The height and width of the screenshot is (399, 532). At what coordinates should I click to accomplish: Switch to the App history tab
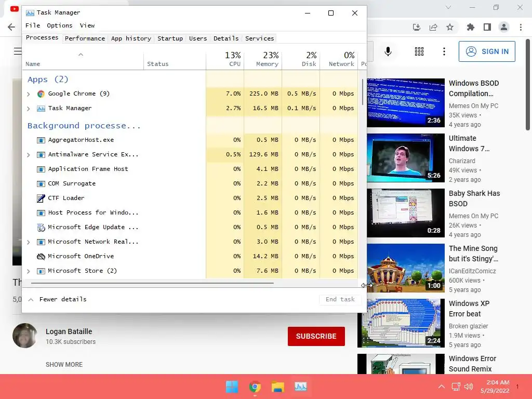coord(131,38)
